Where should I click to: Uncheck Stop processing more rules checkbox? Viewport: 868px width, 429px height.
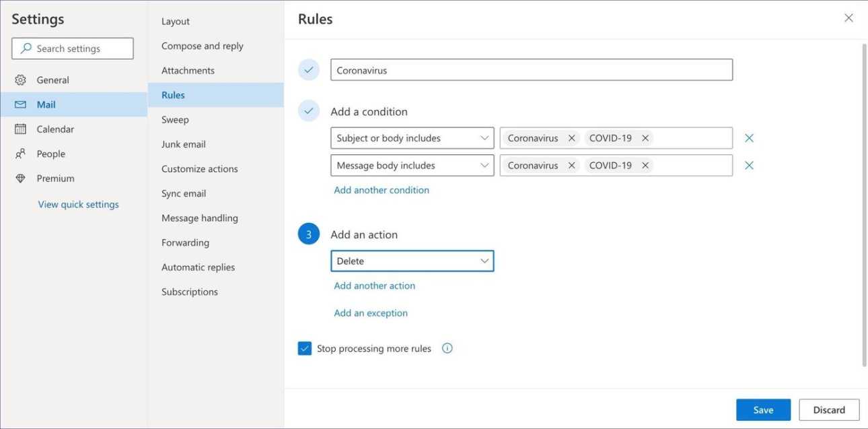(x=305, y=348)
